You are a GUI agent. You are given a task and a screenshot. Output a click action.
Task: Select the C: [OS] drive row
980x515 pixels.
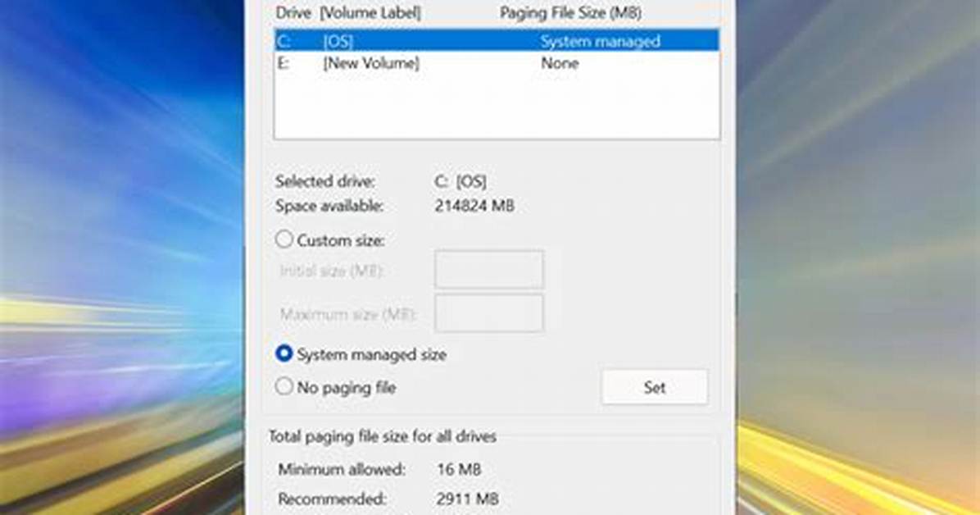tap(497, 41)
